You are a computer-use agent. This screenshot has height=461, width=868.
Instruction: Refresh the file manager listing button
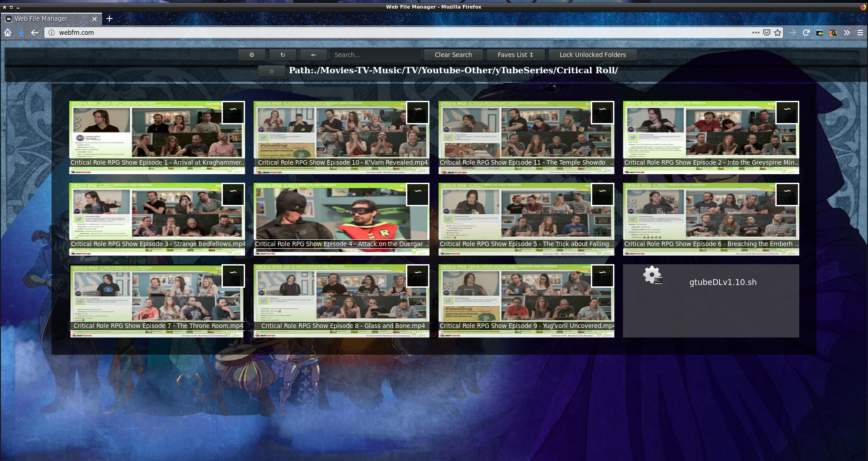(x=283, y=55)
